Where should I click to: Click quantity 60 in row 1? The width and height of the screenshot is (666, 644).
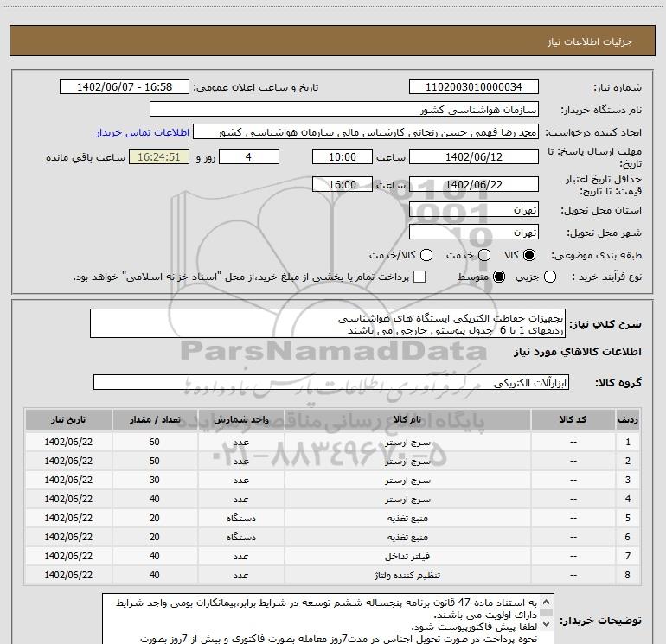154,442
